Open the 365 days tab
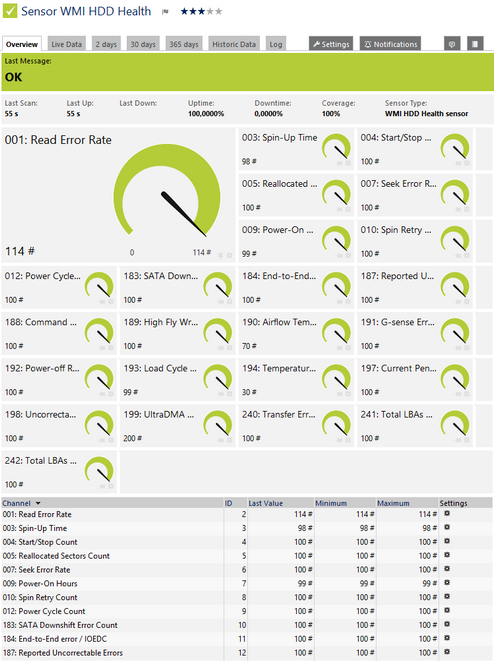The image size is (494, 661). pos(184,44)
